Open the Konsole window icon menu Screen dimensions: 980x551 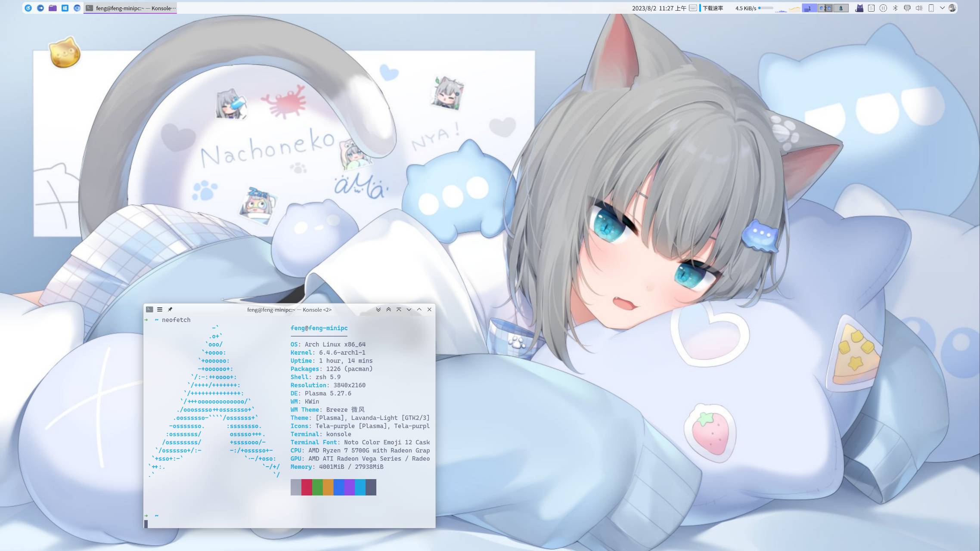149,310
